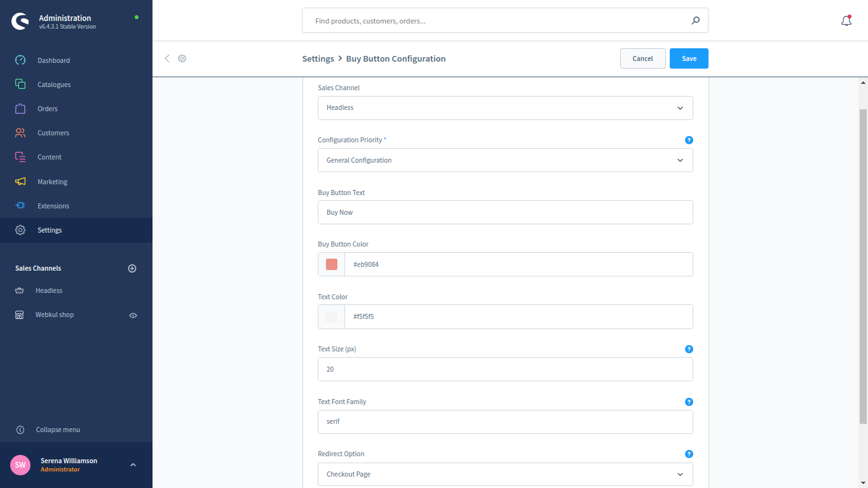Open the Webkul shop sales channel
Screen dimensions: 868x488
[55, 315]
